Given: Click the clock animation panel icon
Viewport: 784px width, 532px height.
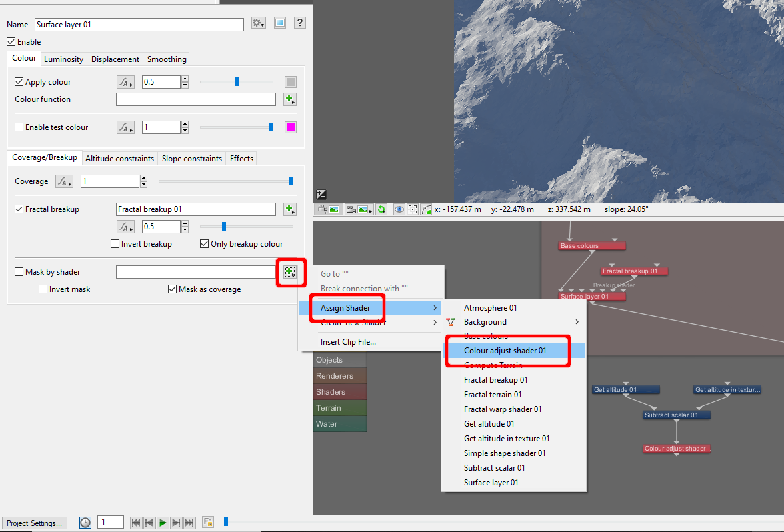Looking at the screenshot, I should tap(85, 523).
